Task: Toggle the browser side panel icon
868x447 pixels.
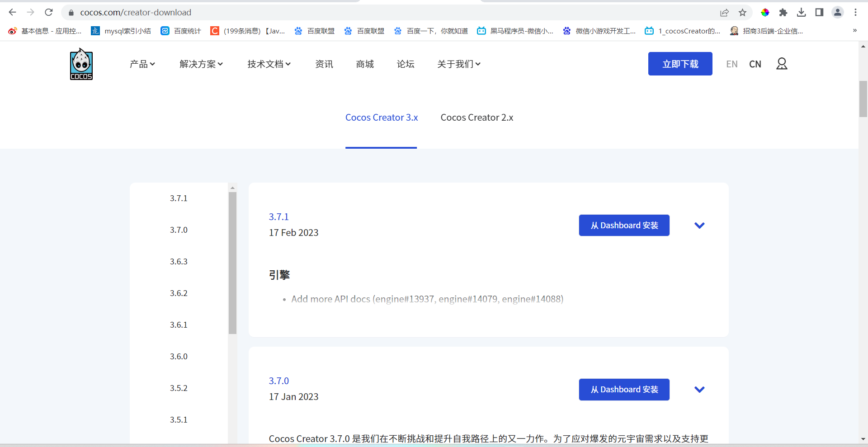Action: pos(819,12)
